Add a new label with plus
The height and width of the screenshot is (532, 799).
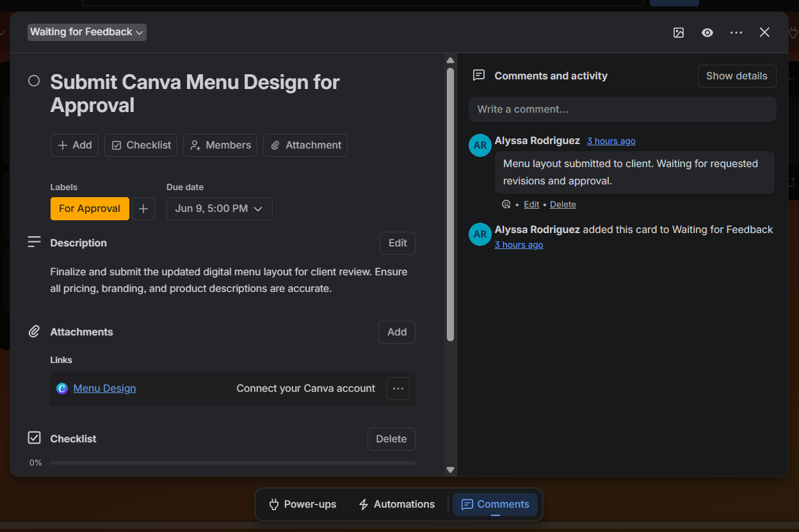pos(143,209)
